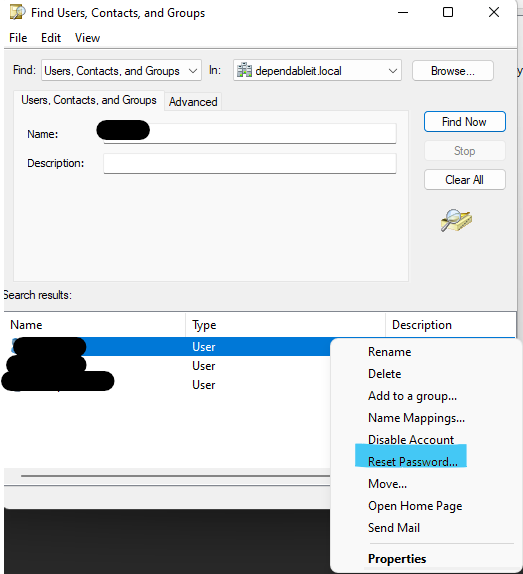Open the File menu
This screenshot has width=523, height=574.
tap(18, 38)
